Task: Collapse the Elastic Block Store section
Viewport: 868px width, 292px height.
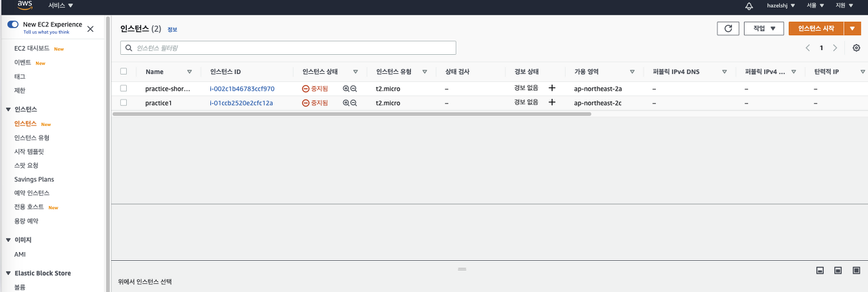Action: pyautogui.click(x=8, y=273)
